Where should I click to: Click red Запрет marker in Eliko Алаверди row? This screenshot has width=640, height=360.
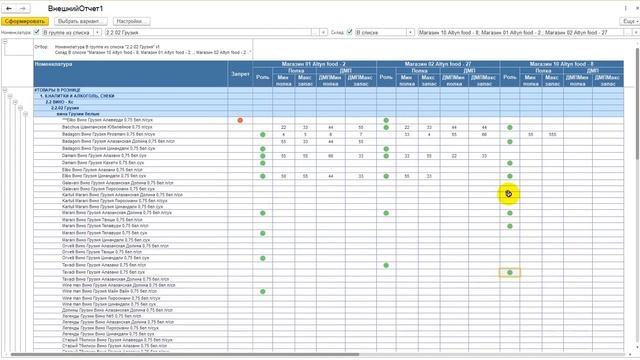240,120
